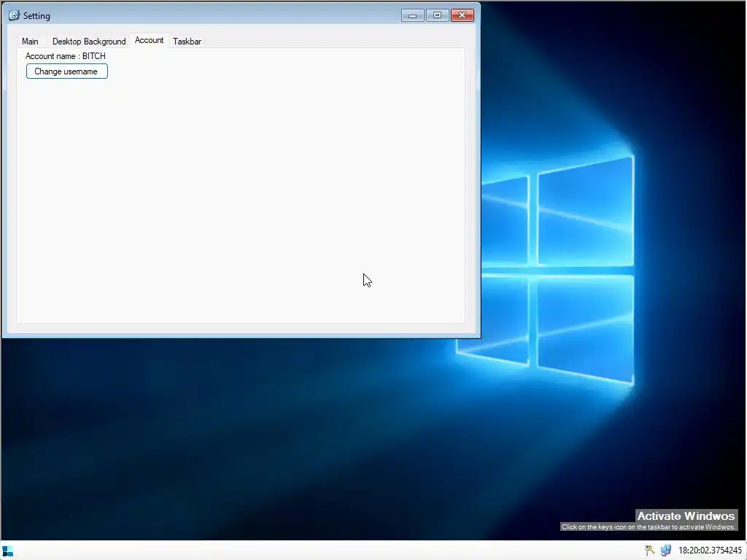Switch to the Main tab
Screen dimensions: 747x560
pyautogui.click(x=30, y=42)
